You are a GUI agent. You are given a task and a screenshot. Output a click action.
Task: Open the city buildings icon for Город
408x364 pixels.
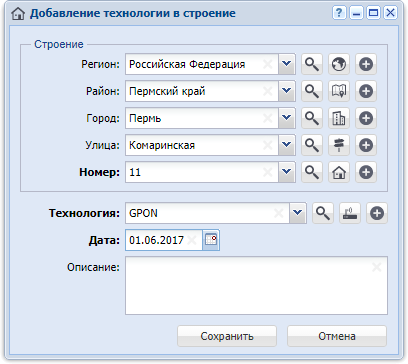(339, 118)
